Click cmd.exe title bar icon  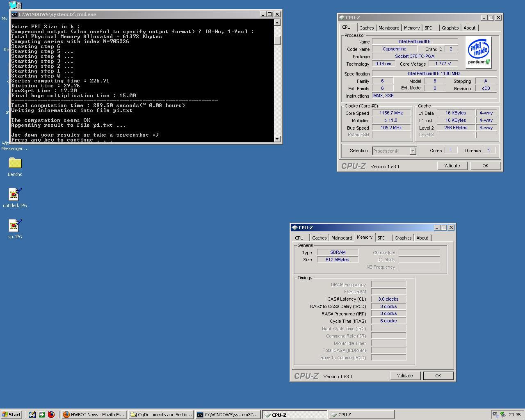point(14,14)
